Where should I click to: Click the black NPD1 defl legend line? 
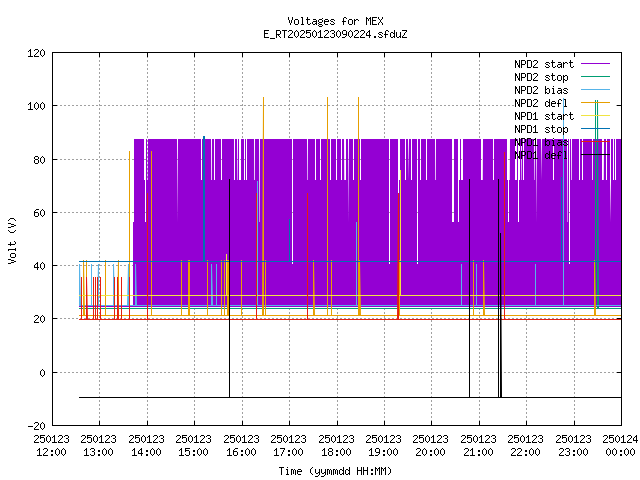596,155
